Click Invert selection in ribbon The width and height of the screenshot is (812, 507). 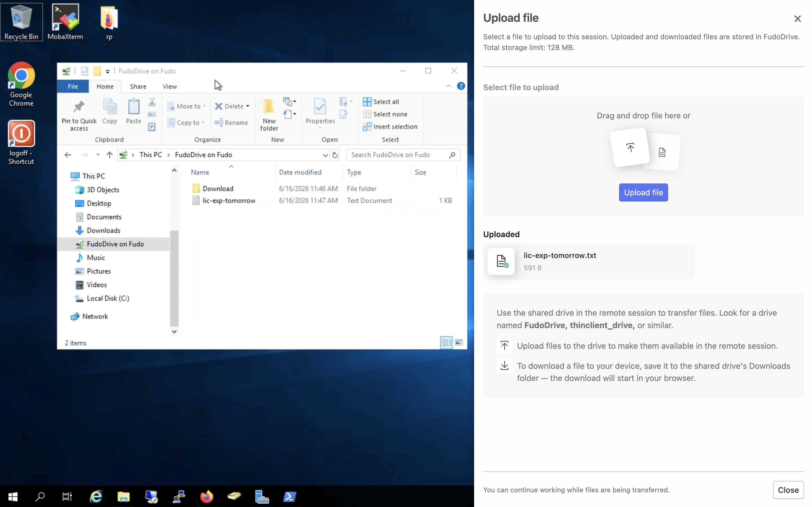coord(390,126)
